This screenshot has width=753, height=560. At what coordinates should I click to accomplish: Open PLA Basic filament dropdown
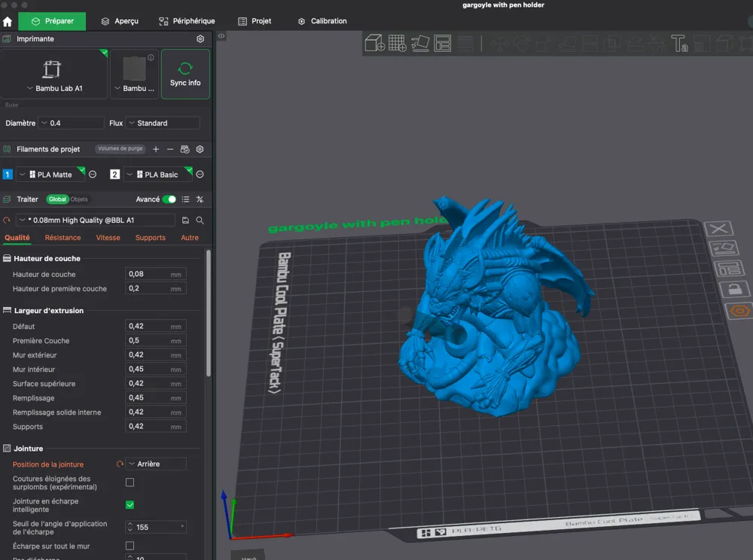coord(157,175)
